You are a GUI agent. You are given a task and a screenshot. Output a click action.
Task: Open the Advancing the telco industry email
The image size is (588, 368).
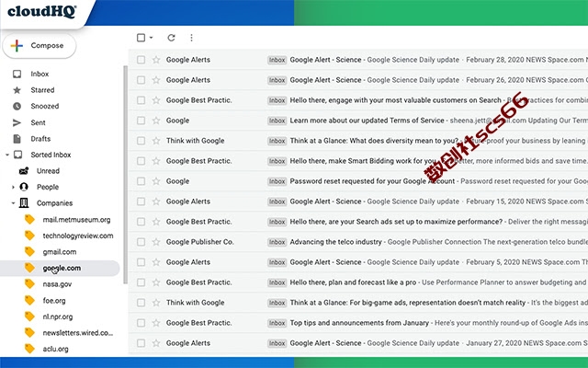335,242
